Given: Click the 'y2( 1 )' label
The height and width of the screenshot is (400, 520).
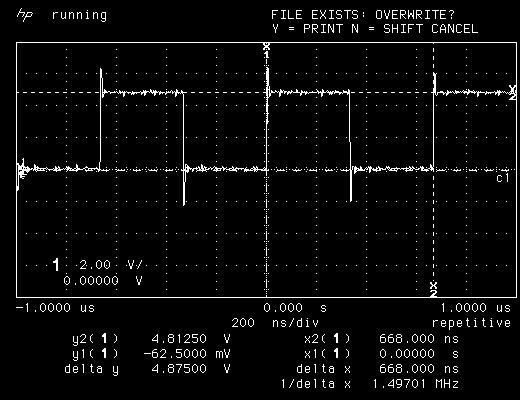Looking at the screenshot, I should [x=95, y=339].
